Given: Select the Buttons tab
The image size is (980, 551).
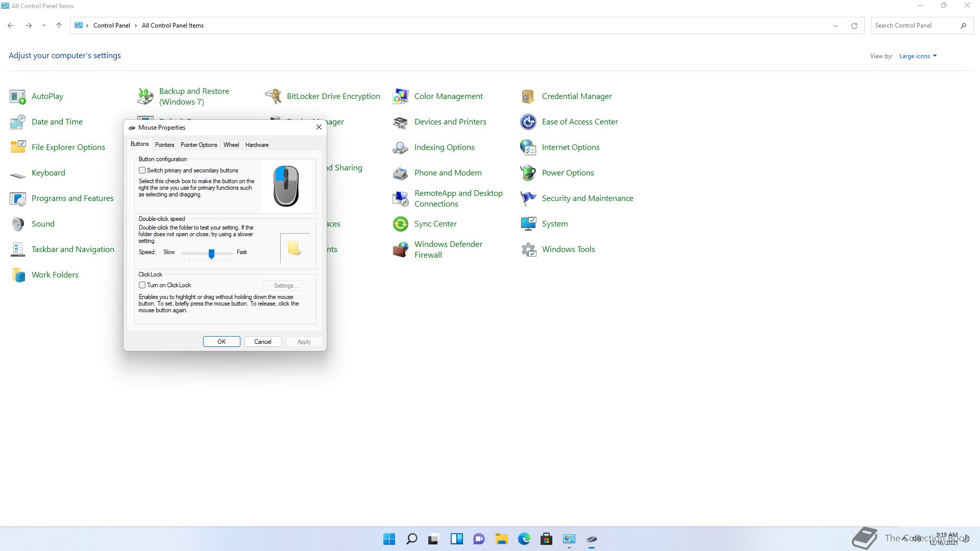Looking at the screenshot, I should pos(139,144).
